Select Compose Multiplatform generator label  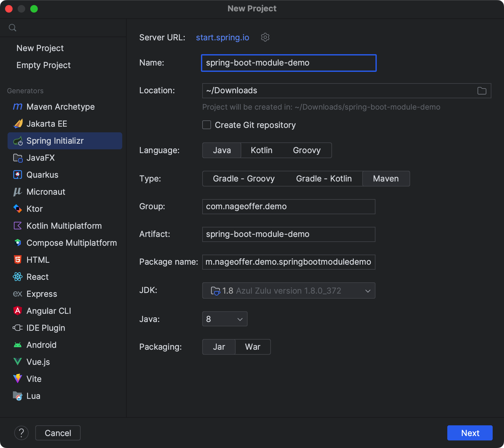point(72,243)
